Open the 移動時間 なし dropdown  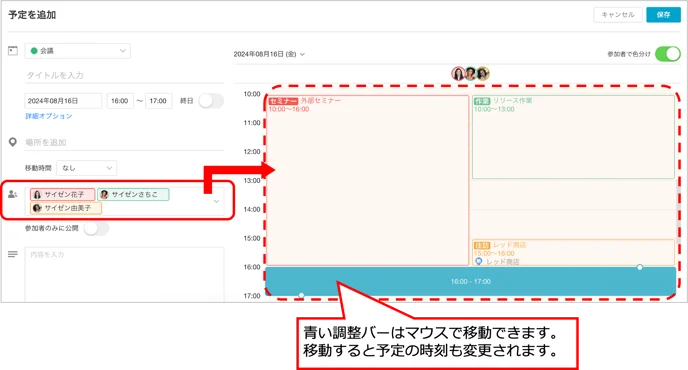click(x=86, y=168)
